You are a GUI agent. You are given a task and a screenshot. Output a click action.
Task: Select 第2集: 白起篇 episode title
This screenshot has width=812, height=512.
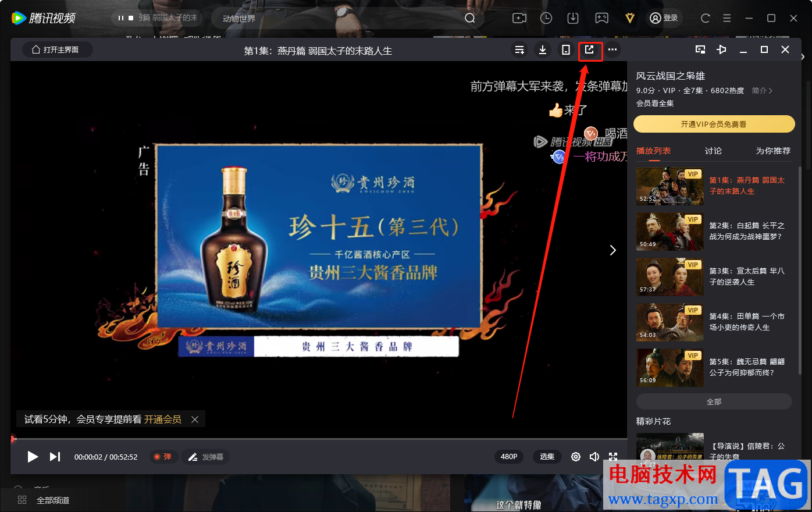tap(747, 231)
